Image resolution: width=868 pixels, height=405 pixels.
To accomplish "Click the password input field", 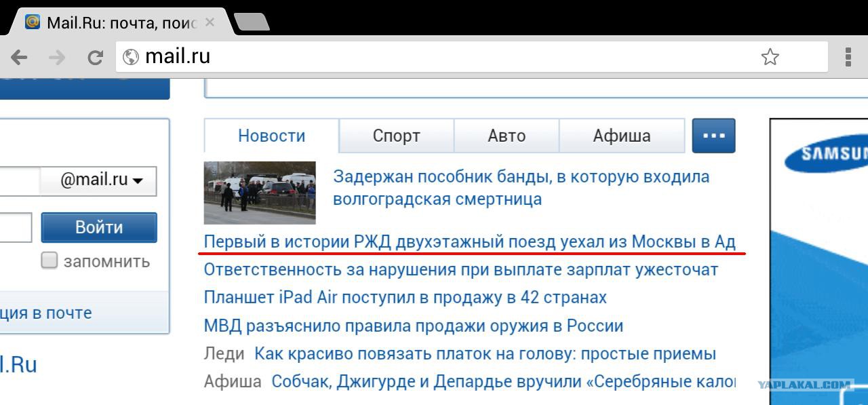I will pyautogui.click(x=16, y=227).
